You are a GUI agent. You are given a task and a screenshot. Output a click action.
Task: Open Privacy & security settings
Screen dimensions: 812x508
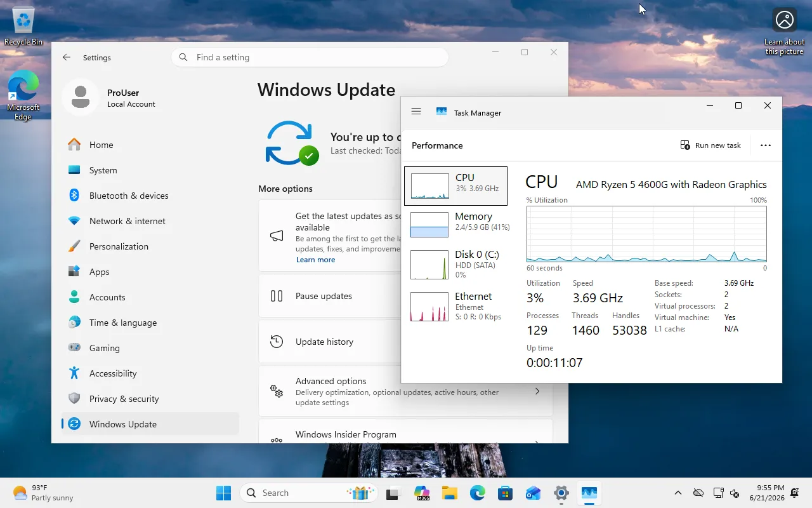pyautogui.click(x=150, y=399)
